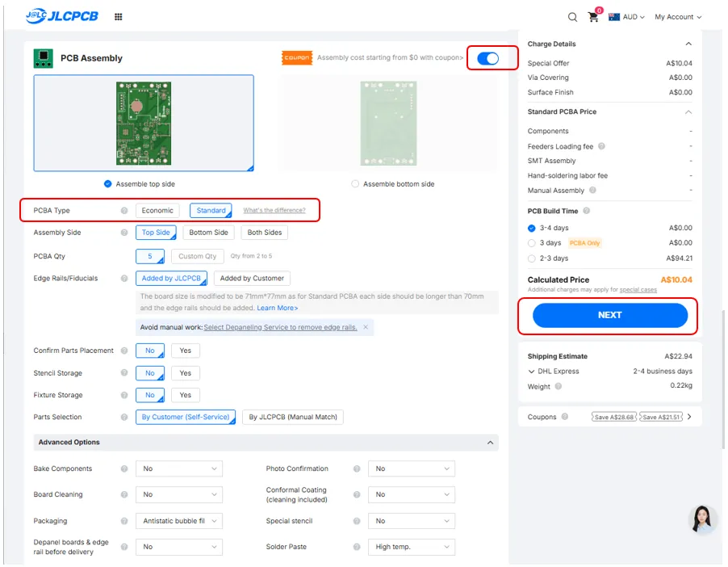Click the PCB Build Time help icon
728x567 pixels.
587,211
